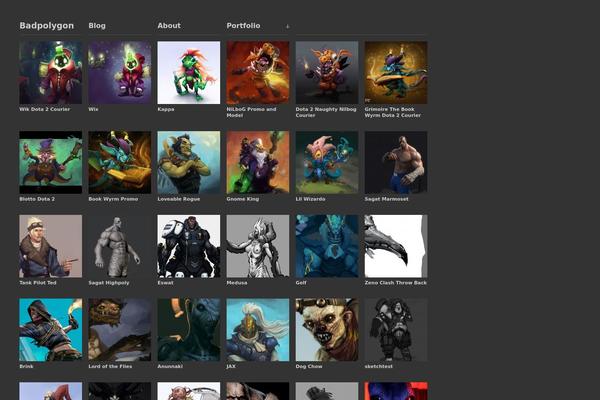Image resolution: width=600 pixels, height=400 pixels.
Task: View the Lord of the Flies thumbnail
Action: coord(120,330)
